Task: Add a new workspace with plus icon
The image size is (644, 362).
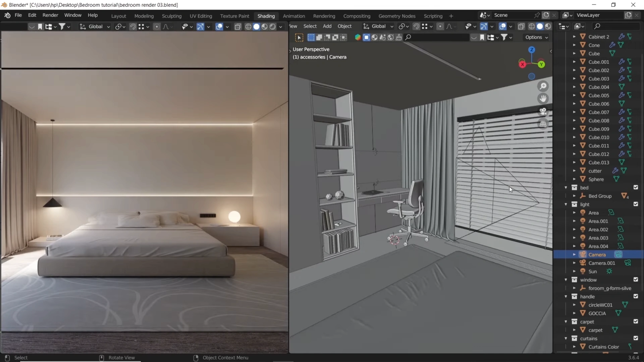Action: pos(451,16)
